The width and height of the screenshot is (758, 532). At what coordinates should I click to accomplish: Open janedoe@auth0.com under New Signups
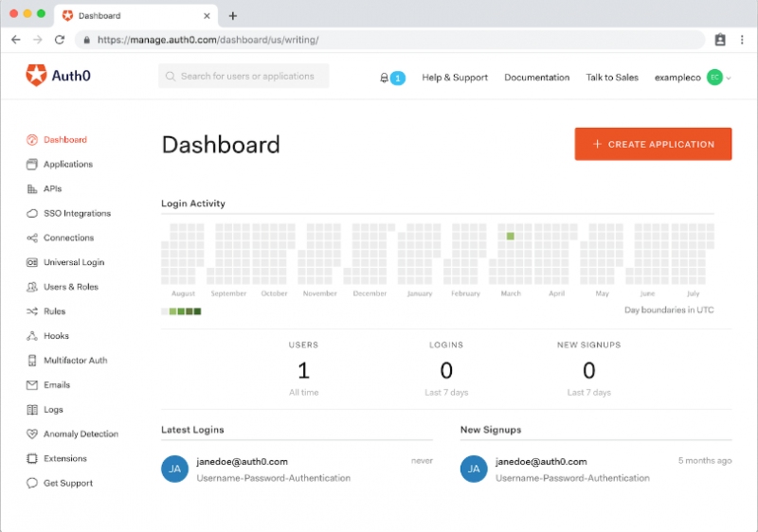click(541, 462)
